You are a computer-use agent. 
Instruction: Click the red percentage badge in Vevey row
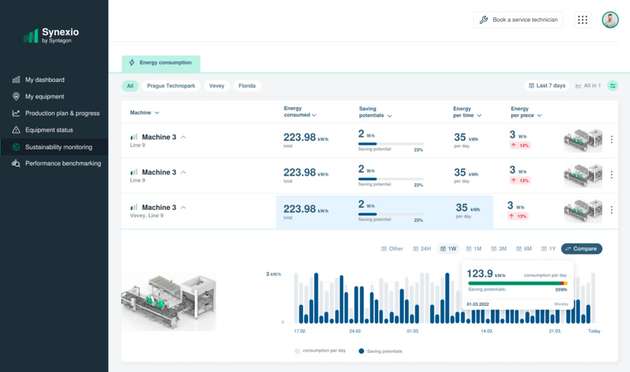pyautogui.click(x=518, y=216)
